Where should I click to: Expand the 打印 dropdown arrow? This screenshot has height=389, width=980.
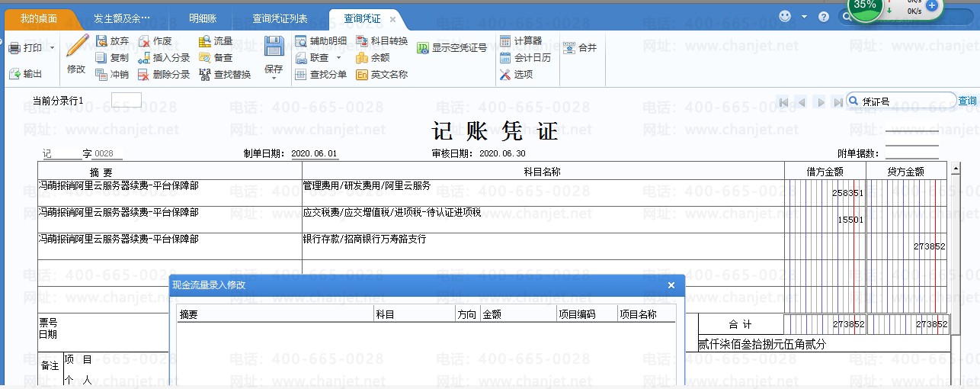pos(52,48)
